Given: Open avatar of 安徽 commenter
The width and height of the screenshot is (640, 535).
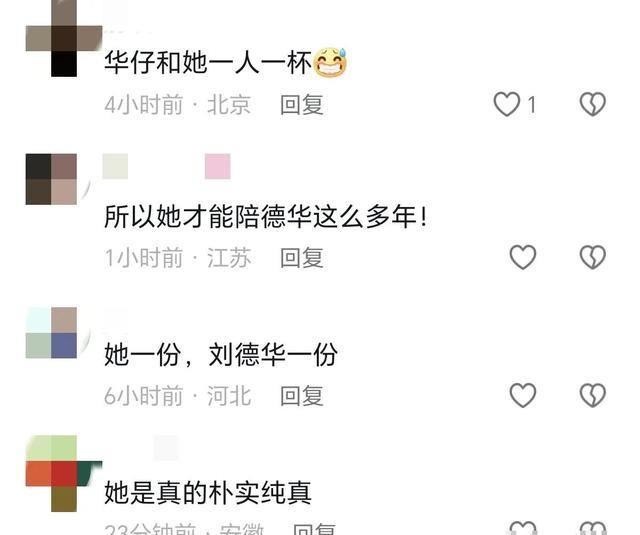Looking at the screenshot, I should 64,473.
